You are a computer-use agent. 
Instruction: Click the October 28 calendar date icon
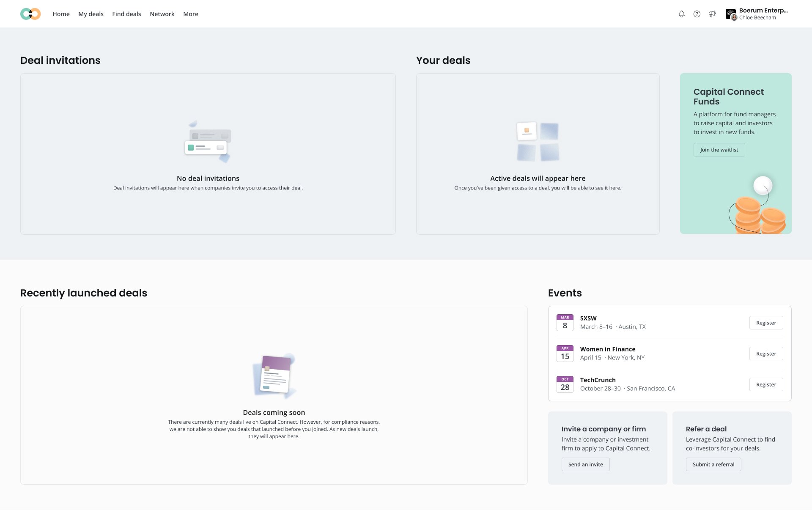coord(565,384)
